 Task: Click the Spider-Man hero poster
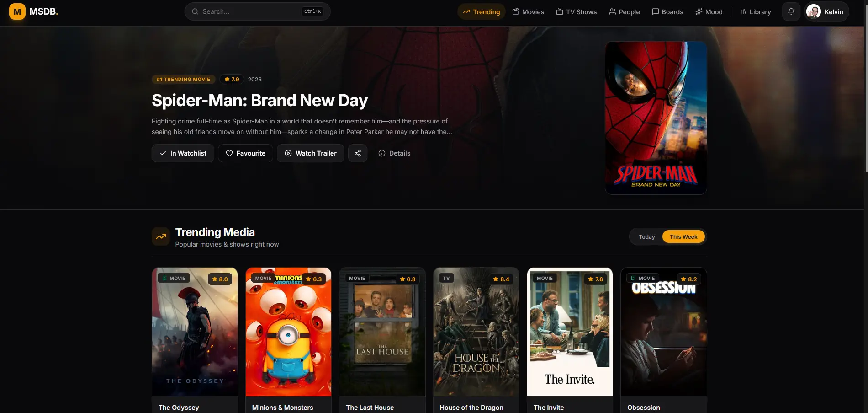(x=656, y=118)
